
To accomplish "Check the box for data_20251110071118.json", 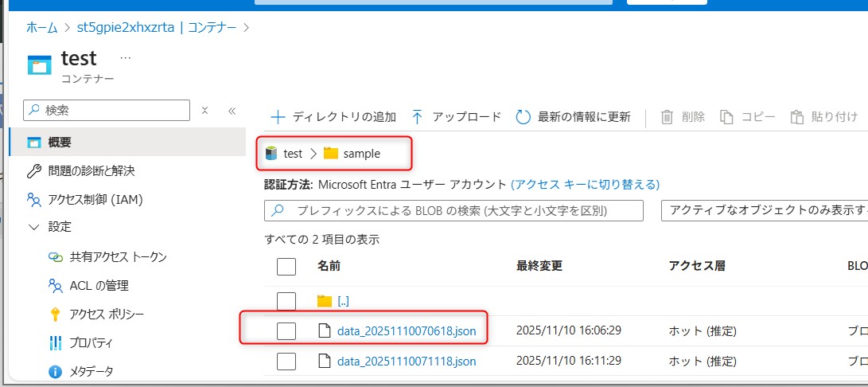I will pos(286,362).
